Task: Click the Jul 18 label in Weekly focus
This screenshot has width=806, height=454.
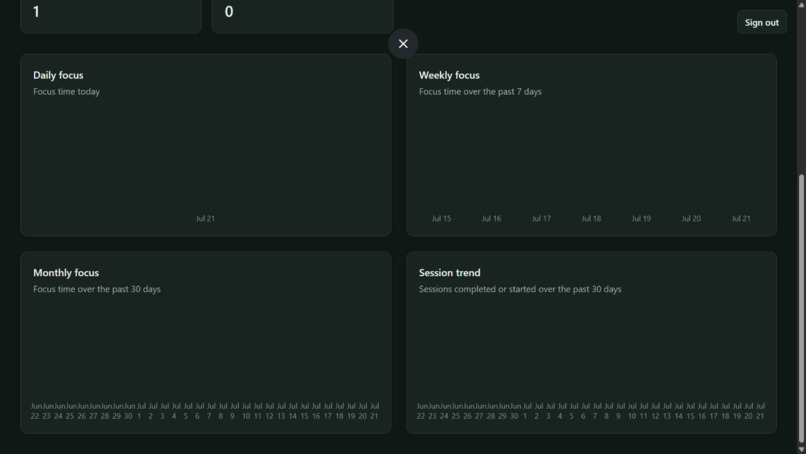Action: point(591,219)
